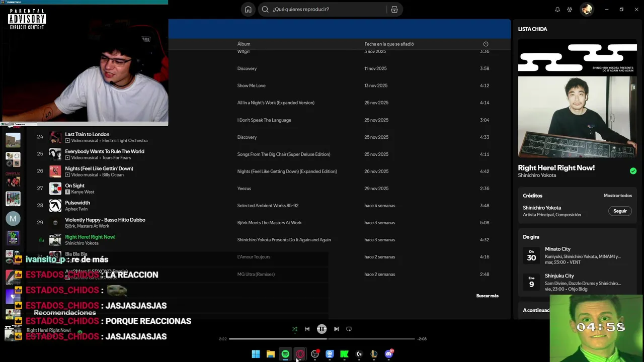This screenshot has width=644, height=362.
Task: Open webcam app blue taskbar icon
Action: click(330, 354)
